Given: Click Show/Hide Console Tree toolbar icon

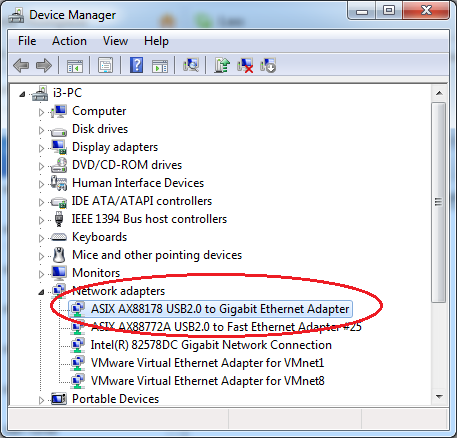Looking at the screenshot, I should pos(75,66).
